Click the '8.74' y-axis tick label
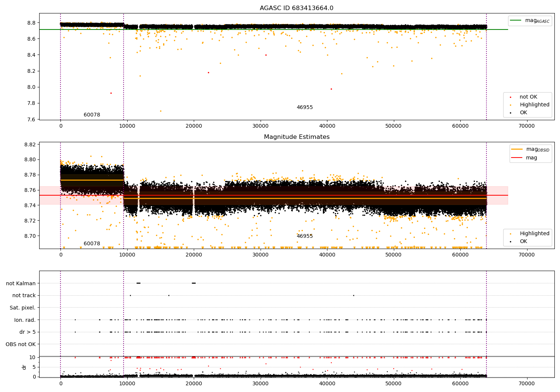Screen dimensions: 560x392 29,205
